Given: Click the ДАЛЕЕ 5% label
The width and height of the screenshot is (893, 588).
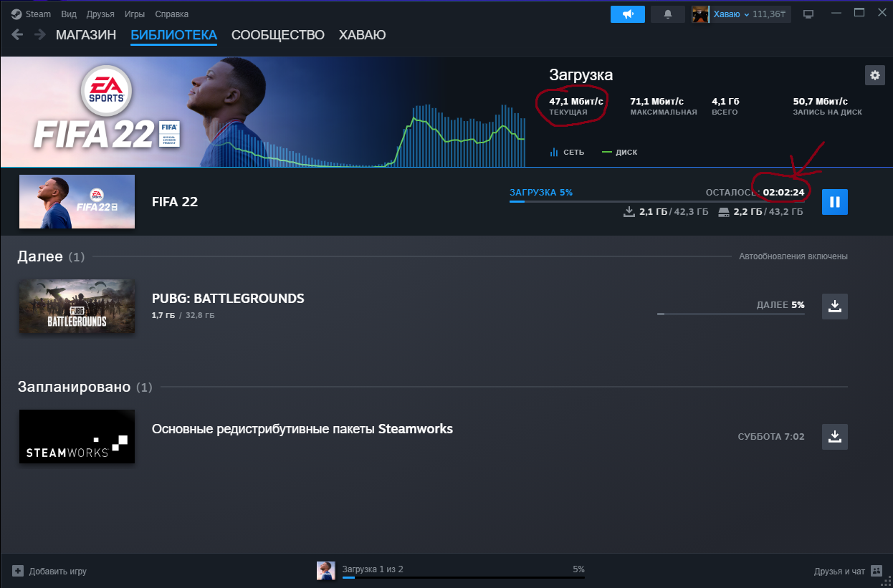Looking at the screenshot, I should tap(780, 305).
